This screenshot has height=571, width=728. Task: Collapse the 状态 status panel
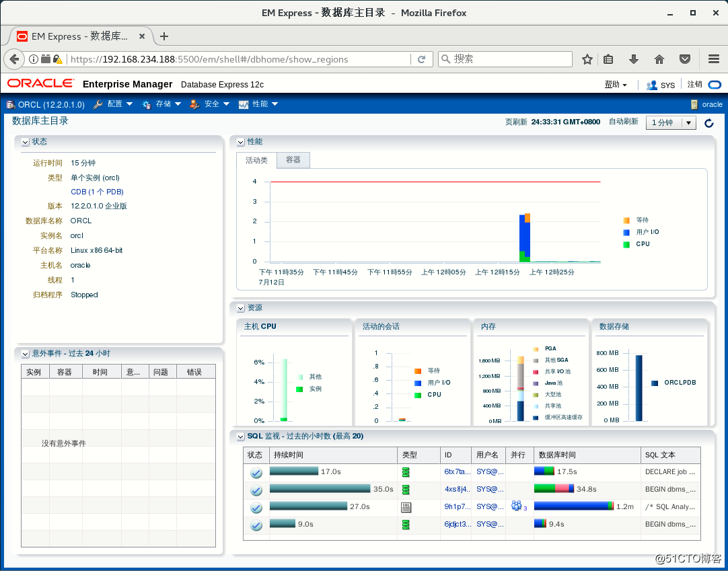[x=26, y=142]
